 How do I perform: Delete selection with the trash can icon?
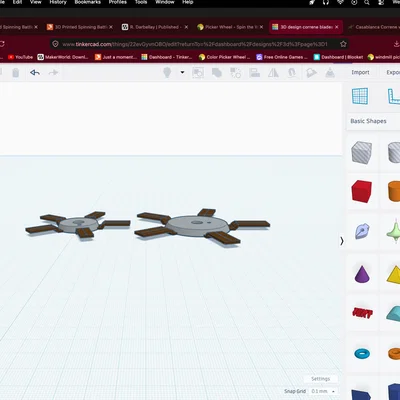point(16,72)
